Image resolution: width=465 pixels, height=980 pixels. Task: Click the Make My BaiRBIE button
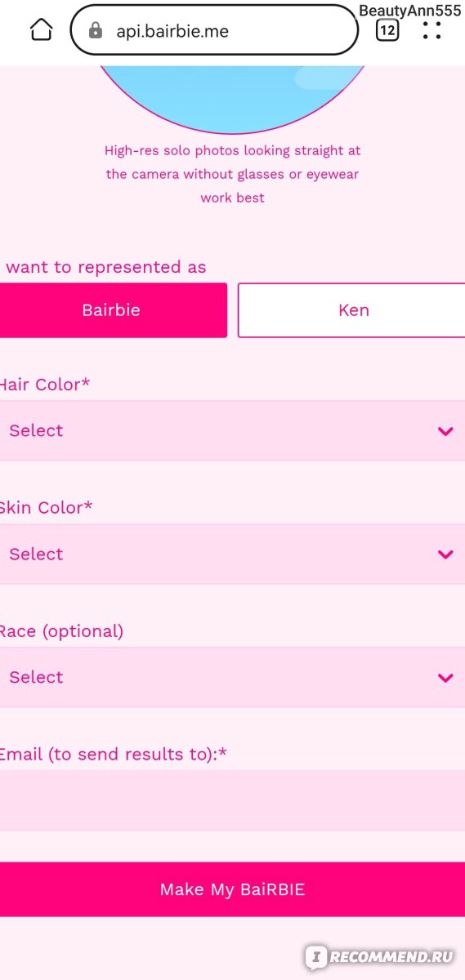click(232, 889)
